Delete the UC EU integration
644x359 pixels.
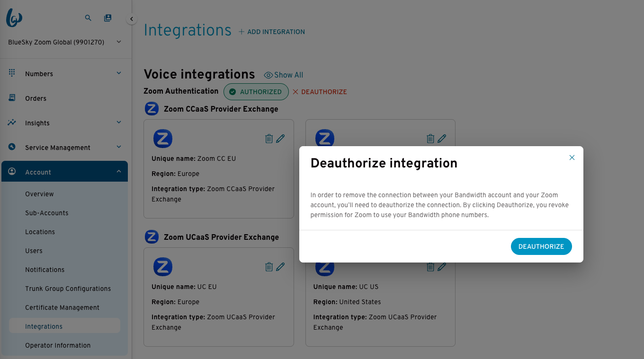(269, 267)
